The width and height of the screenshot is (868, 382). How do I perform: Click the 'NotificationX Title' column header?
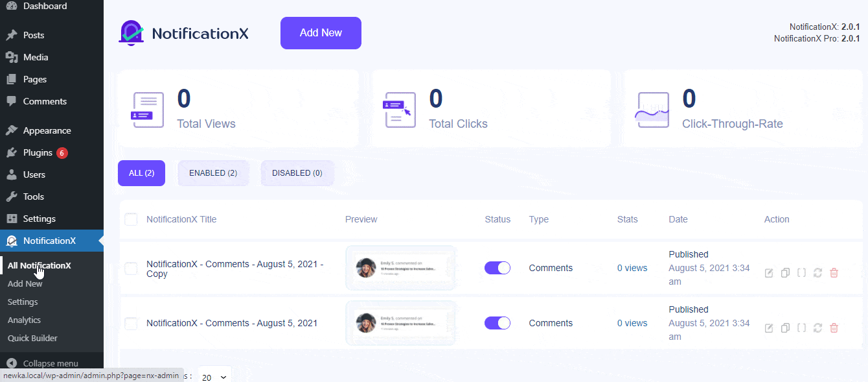pyautogui.click(x=181, y=219)
